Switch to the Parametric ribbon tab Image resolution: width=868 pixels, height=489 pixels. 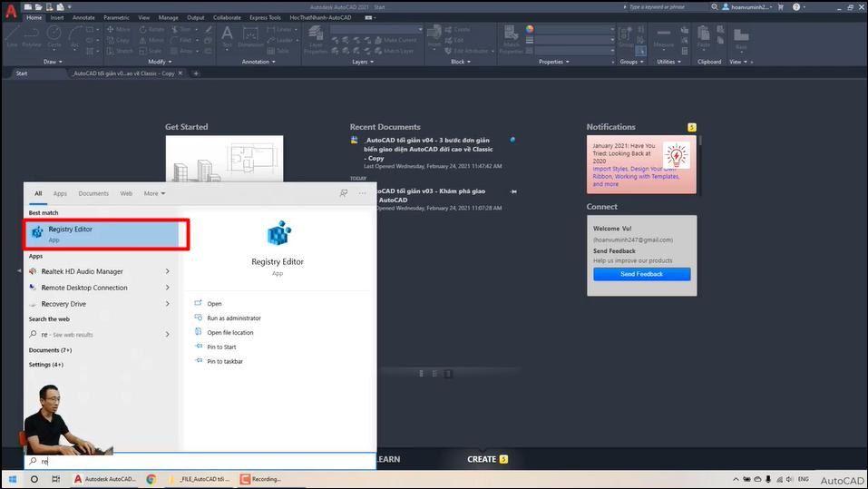tap(116, 18)
